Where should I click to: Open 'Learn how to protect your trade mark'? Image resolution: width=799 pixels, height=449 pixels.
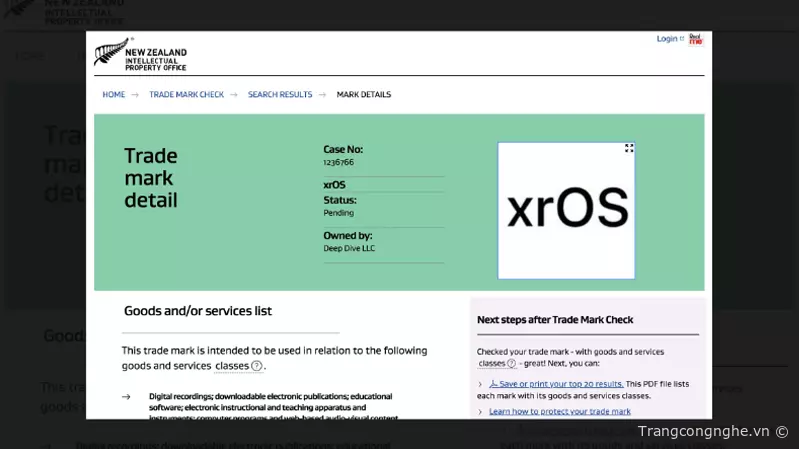559,411
